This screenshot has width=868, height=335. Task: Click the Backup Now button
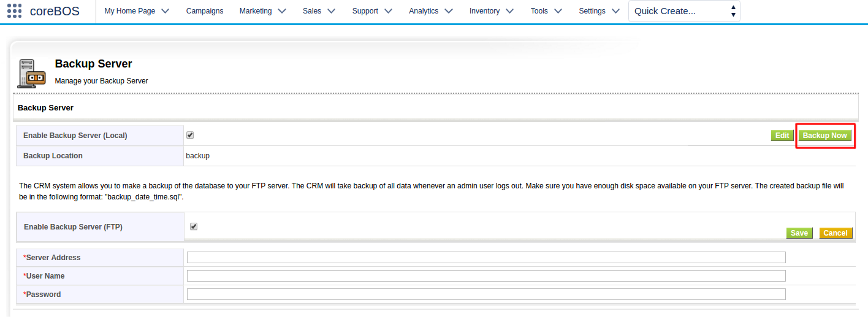pos(824,136)
